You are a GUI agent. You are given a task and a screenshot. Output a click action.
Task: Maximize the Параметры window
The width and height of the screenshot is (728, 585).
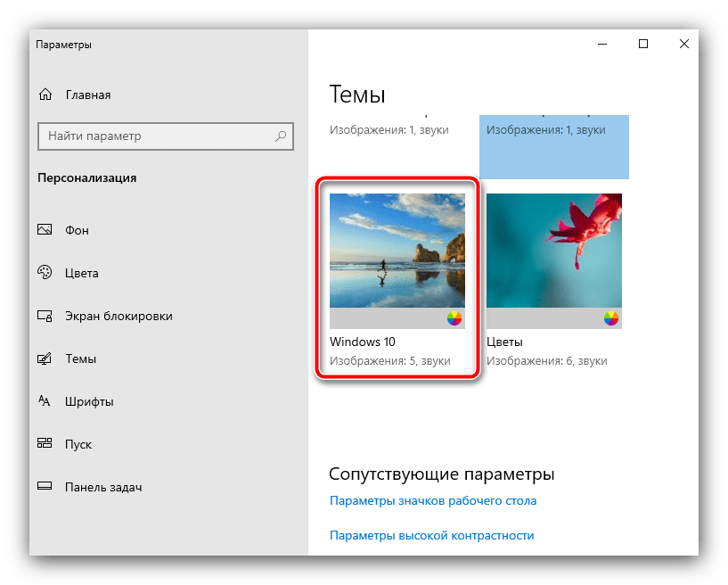[643, 44]
